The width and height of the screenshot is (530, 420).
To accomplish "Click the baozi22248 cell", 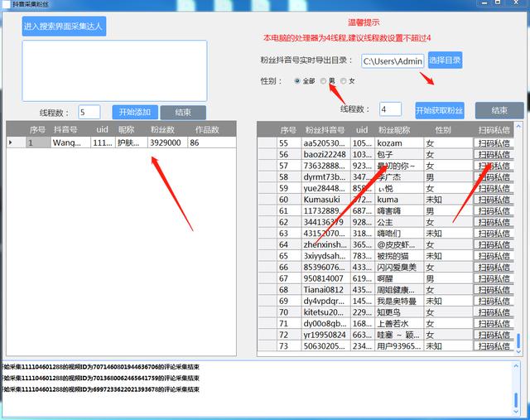I will (x=325, y=155).
